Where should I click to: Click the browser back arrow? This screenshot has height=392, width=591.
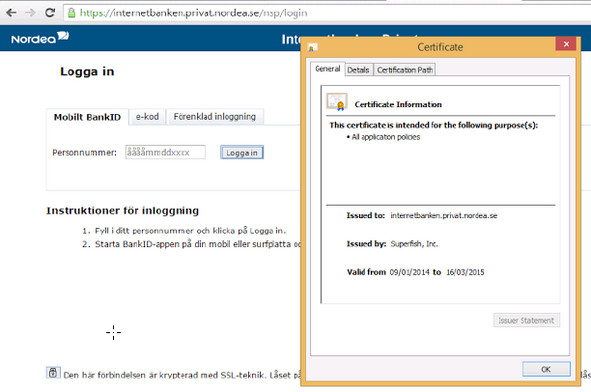(11, 13)
